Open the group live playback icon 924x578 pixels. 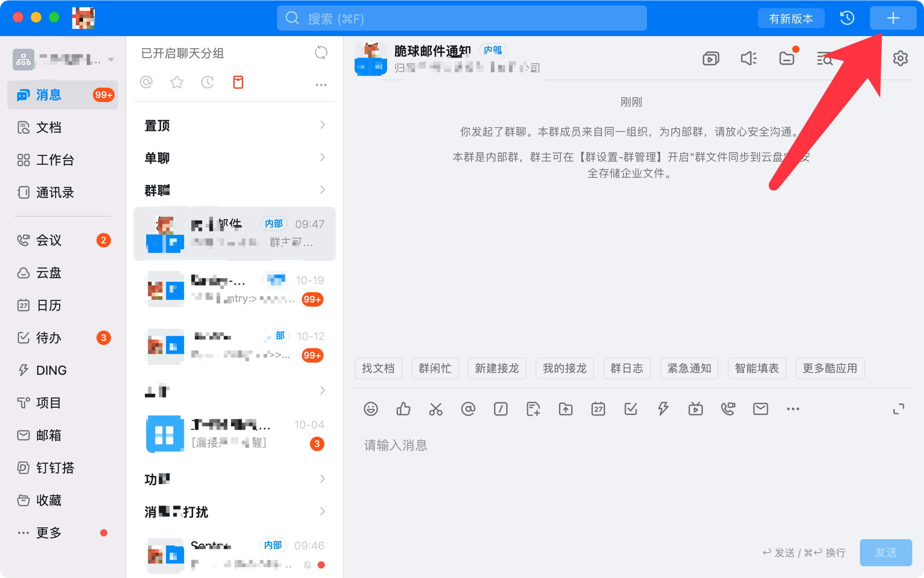[x=711, y=59]
